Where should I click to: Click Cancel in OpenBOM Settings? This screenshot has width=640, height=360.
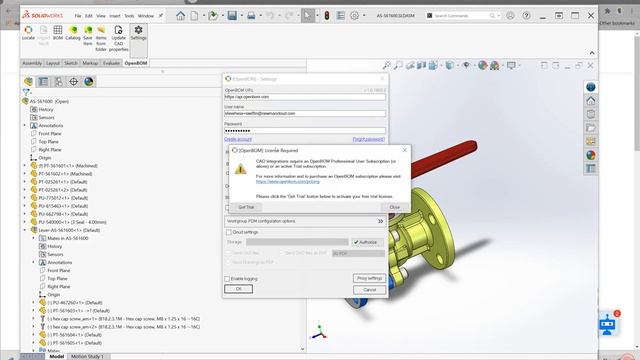[369, 290]
